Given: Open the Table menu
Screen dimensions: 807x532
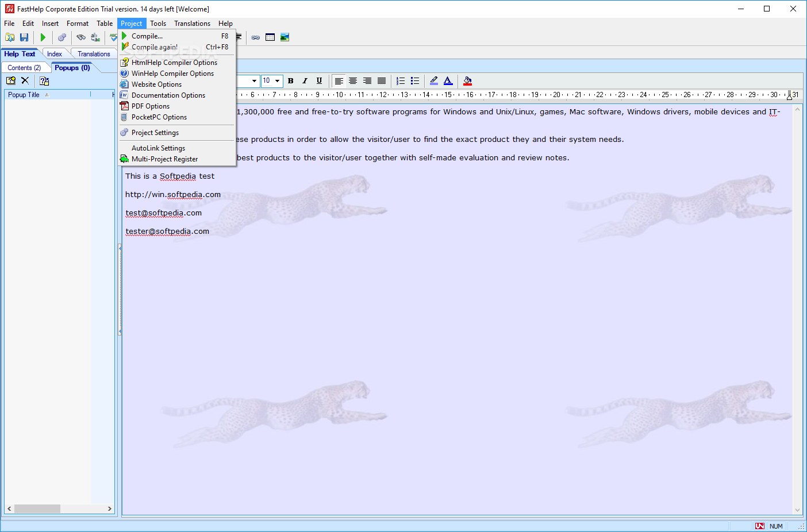Looking at the screenshot, I should point(105,24).
